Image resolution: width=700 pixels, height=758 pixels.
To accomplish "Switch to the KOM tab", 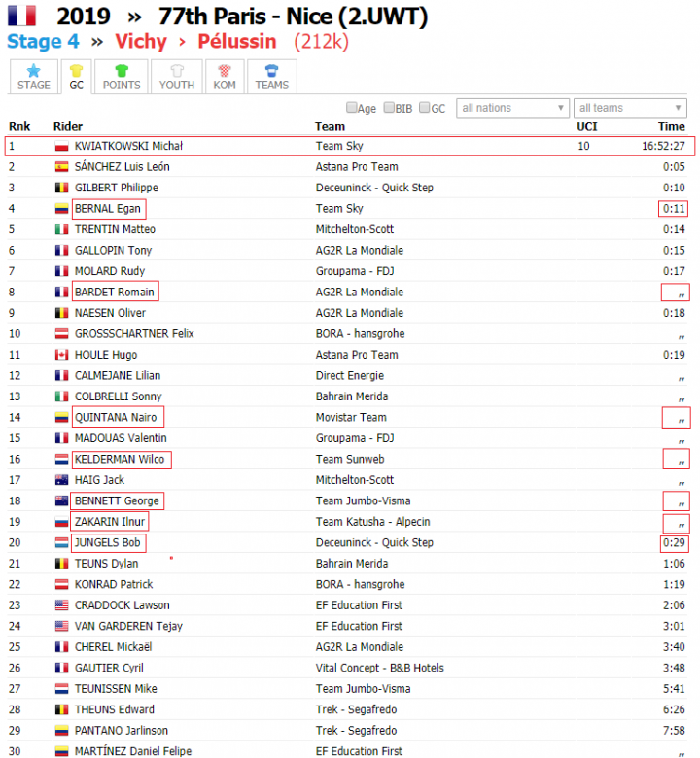I will click(x=225, y=77).
